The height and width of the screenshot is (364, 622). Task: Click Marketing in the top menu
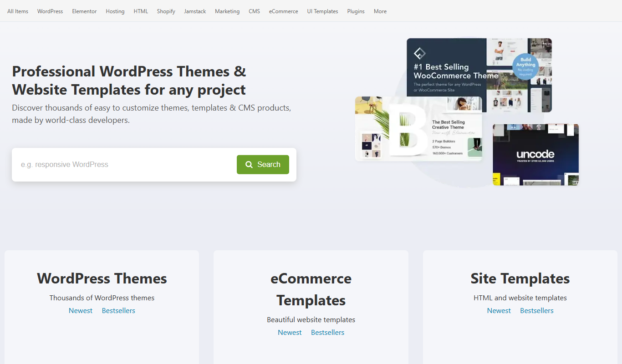tap(227, 11)
